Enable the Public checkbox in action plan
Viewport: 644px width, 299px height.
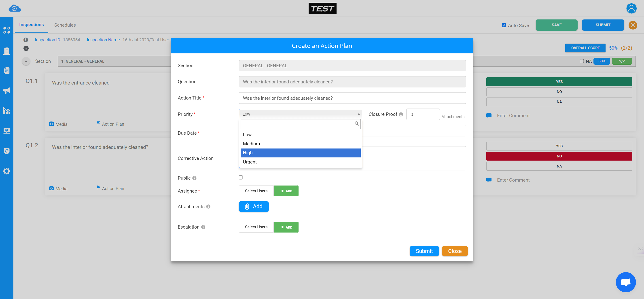[x=241, y=177]
